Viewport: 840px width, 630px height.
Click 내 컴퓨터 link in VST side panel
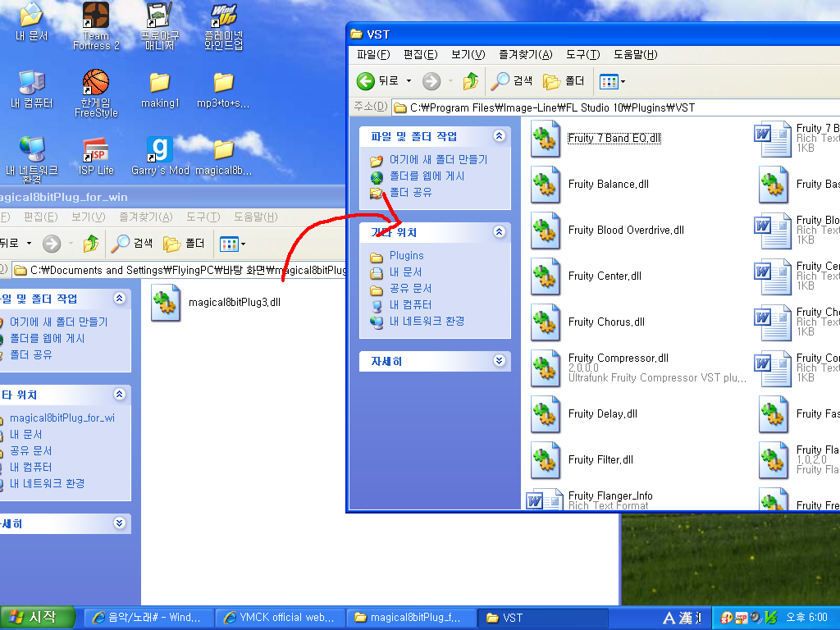coord(410,305)
